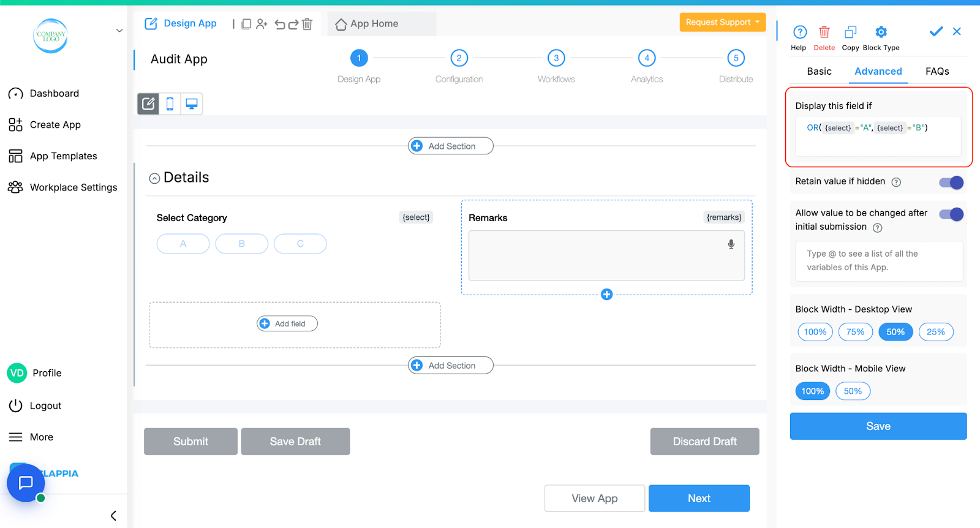Click Logout
Viewport: 980px width, 528px height.
point(35,405)
